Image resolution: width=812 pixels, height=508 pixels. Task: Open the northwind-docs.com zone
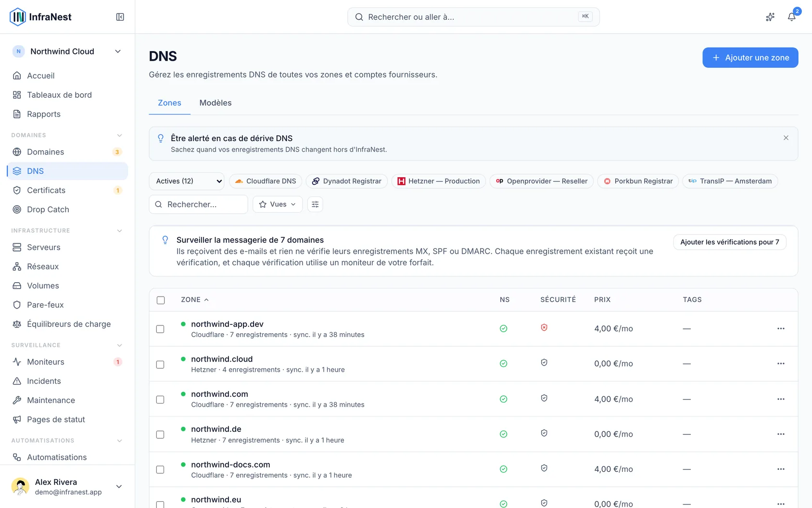click(x=230, y=465)
